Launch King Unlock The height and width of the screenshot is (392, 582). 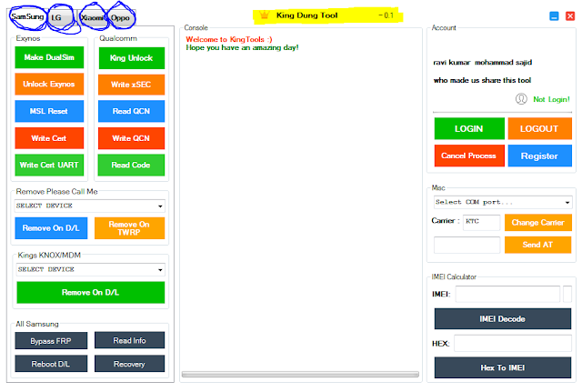131,58
